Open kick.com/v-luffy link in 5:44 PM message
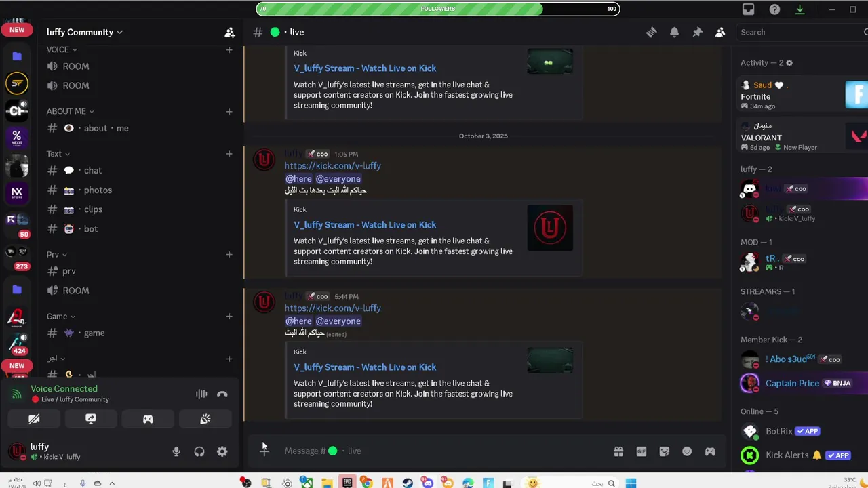The width and height of the screenshot is (868, 488). [x=333, y=308]
